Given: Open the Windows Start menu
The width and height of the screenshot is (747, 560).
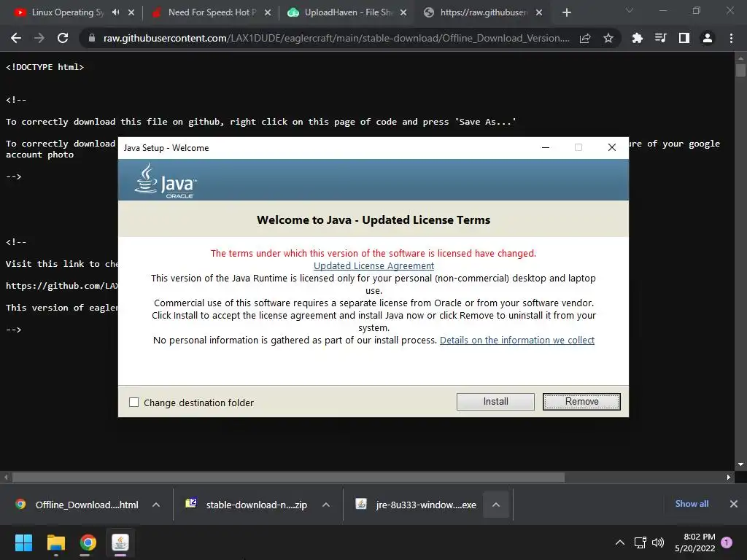Looking at the screenshot, I should pyautogui.click(x=23, y=542).
